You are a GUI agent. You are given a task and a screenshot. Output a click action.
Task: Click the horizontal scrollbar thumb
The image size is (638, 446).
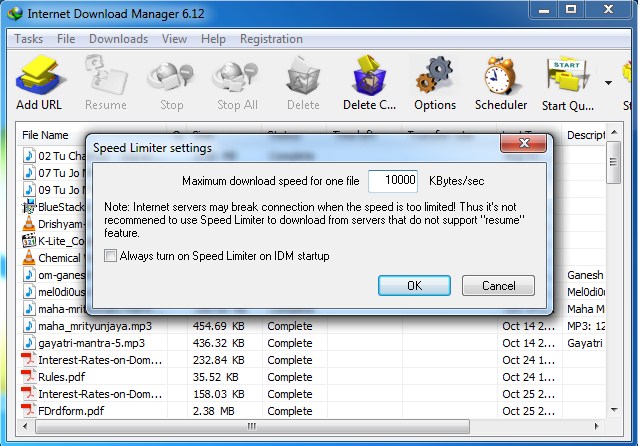(252, 426)
